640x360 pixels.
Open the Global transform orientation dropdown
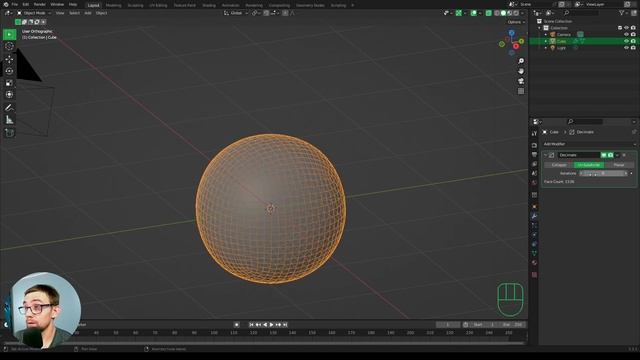[236, 13]
